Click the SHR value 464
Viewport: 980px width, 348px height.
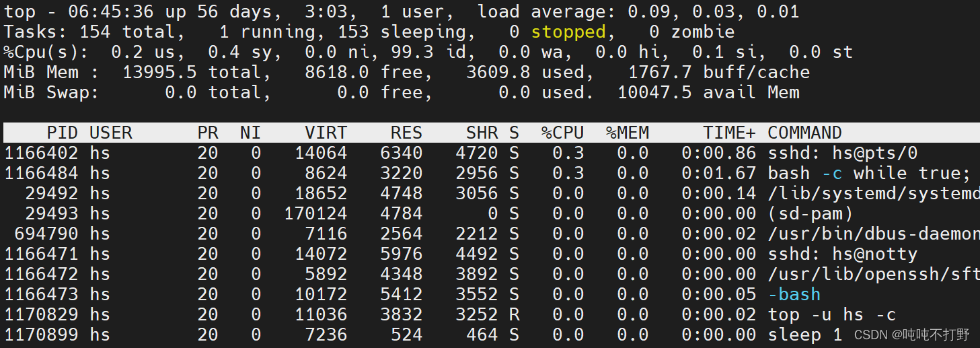482,335
